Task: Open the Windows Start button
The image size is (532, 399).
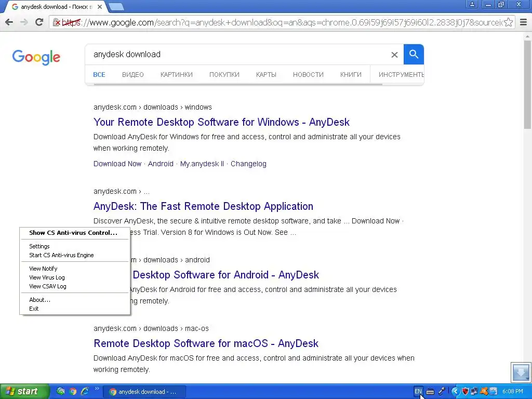Action: click(24, 392)
